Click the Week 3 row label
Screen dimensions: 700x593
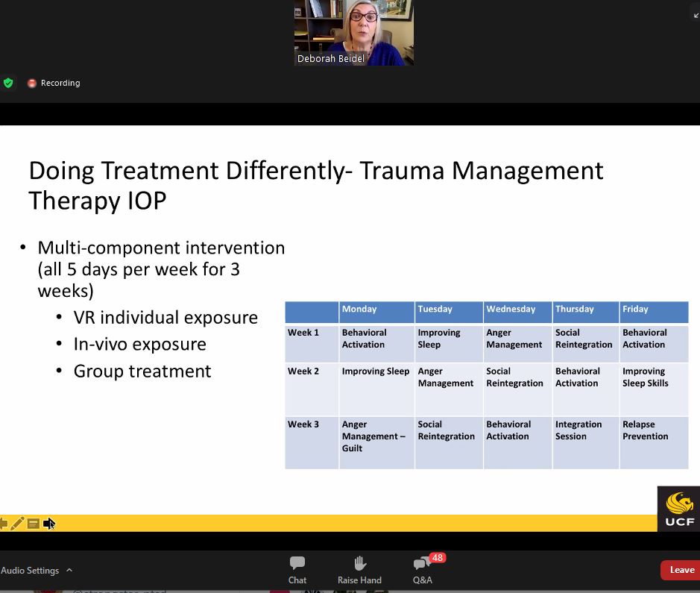[x=312, y=442]
